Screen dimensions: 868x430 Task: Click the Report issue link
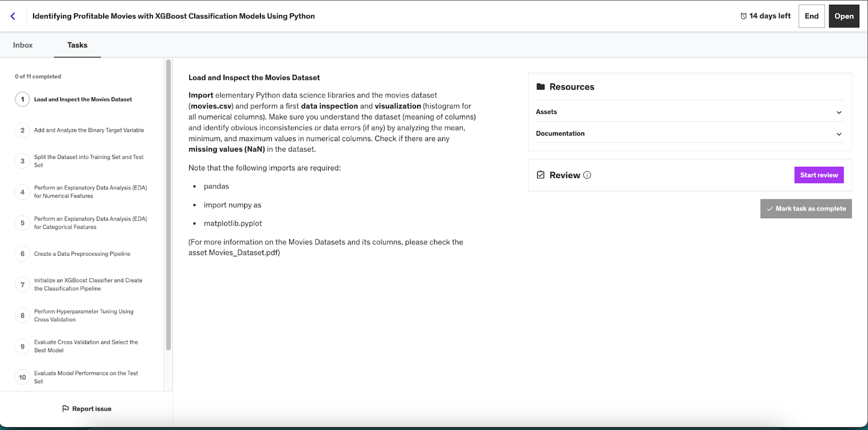87,409
